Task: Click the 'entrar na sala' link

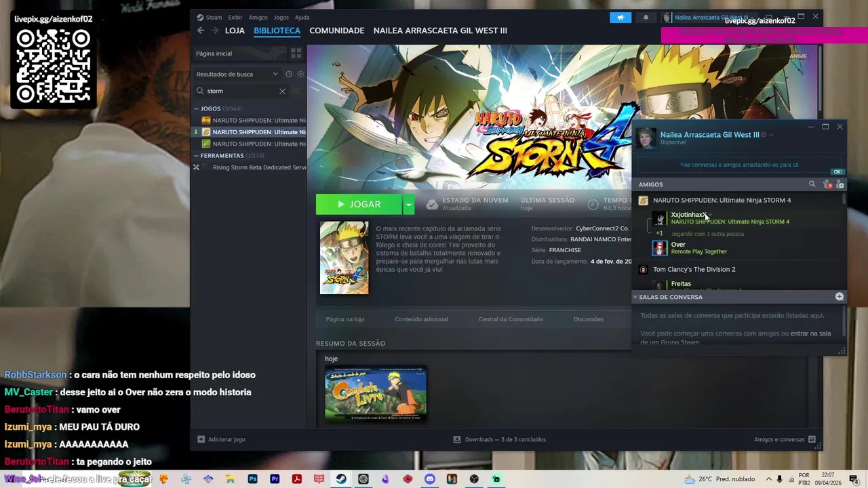Action: tap(810, 333)
